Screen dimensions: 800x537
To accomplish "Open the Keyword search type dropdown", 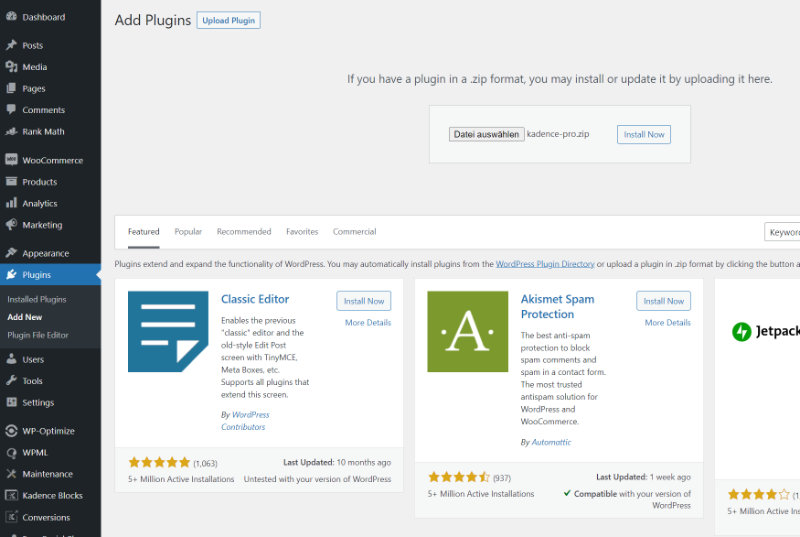I will pos(783,232).
